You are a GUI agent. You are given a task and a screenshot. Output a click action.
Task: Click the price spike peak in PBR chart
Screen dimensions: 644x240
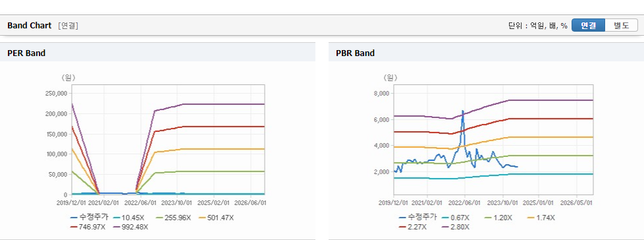tap(463, 111)
